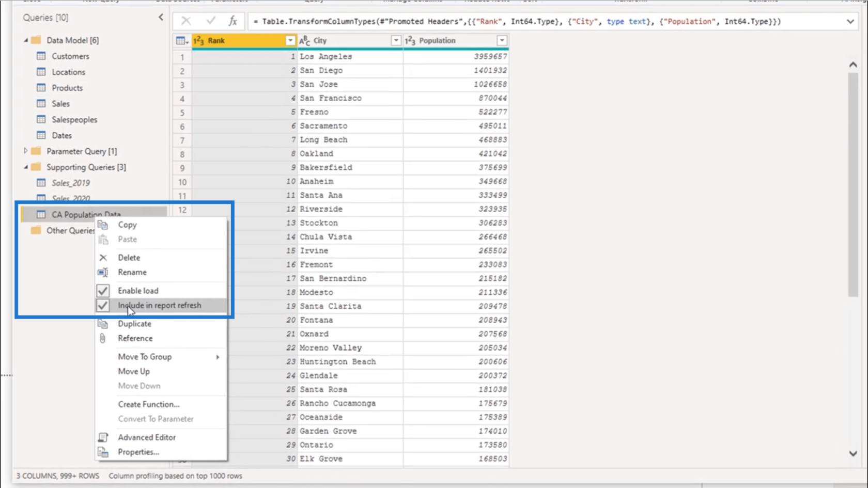Click the vertical scrollbar up arrow

click(853, 65)
